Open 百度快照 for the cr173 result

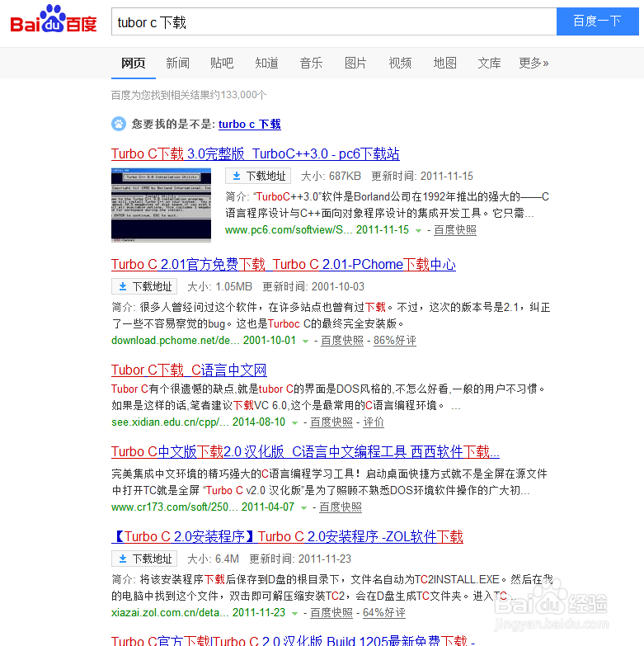click(x=341, y=507)
